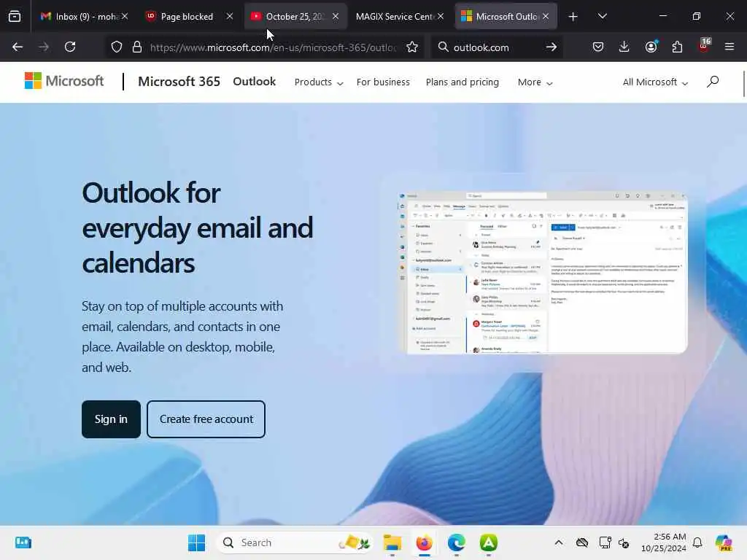Screen dimensions: 747x560
Task: Show hidden system tray icons
Action: coord(559,542)
